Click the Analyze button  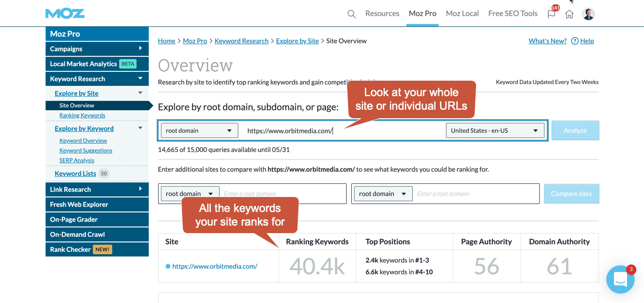(x=575, y=130)
